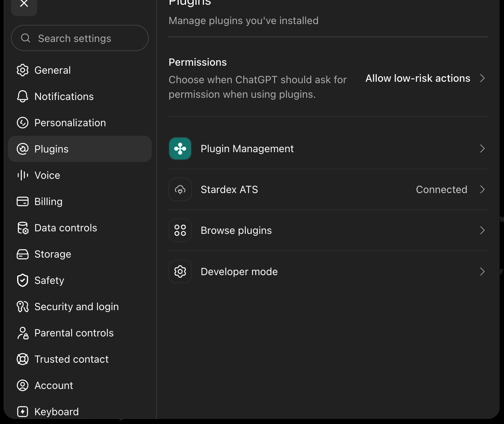Click the green Plugin Management icon
This screenshot has height=424, width=504.
180,149
